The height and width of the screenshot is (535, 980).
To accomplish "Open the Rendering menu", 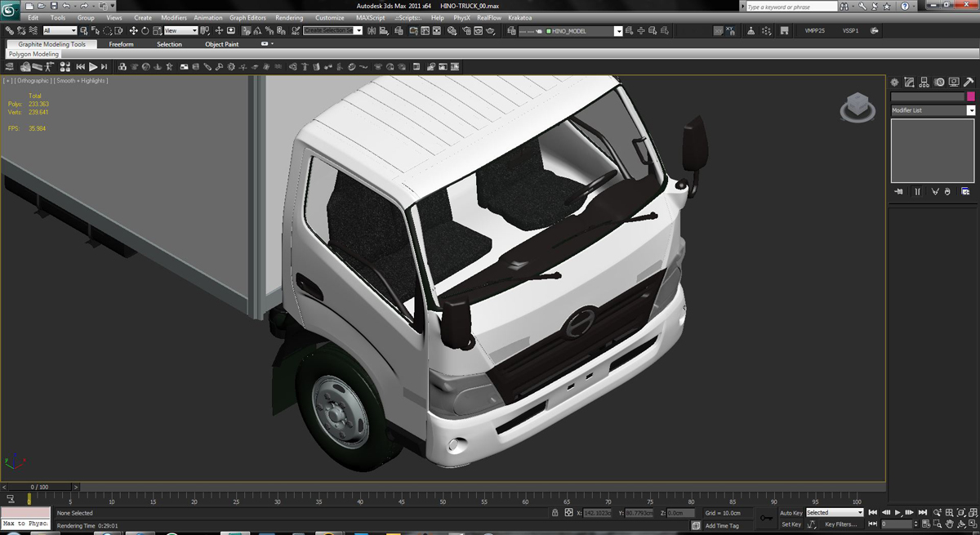I will (287, 16).
